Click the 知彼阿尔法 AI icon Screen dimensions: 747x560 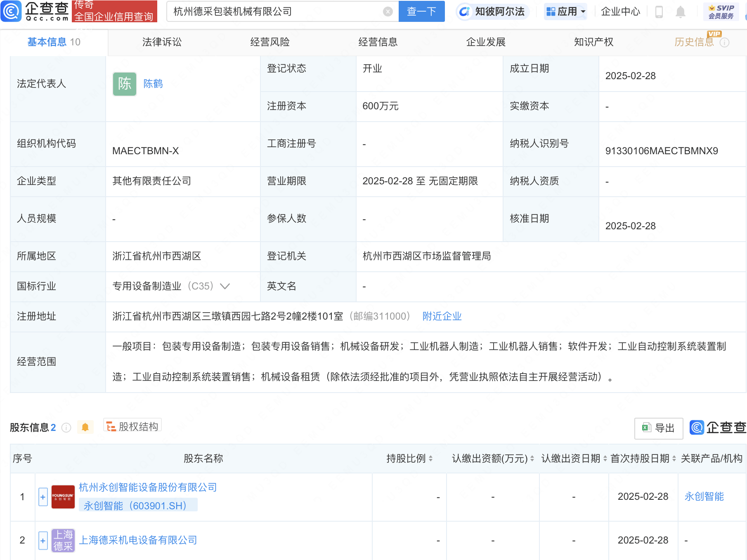point(465,12)
